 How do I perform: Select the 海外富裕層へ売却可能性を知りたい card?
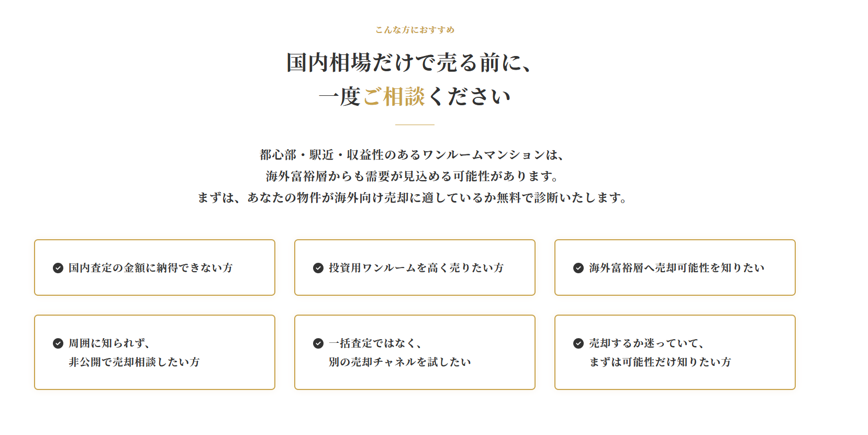coord(675,267)
